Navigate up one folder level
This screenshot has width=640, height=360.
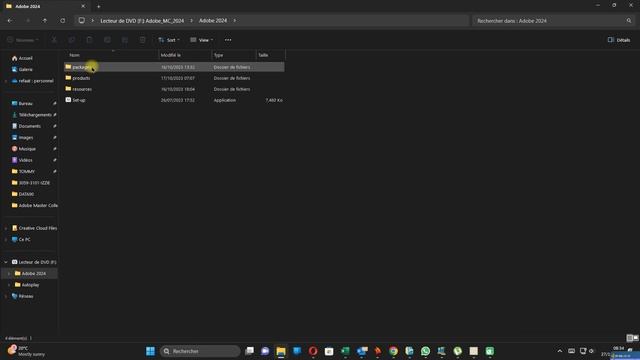click(x=45, y=20)
